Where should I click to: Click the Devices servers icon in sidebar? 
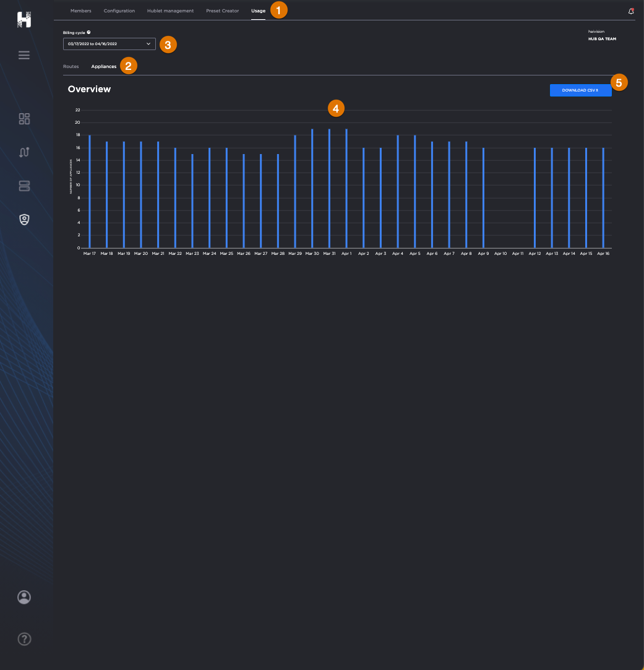pos(24,186)
